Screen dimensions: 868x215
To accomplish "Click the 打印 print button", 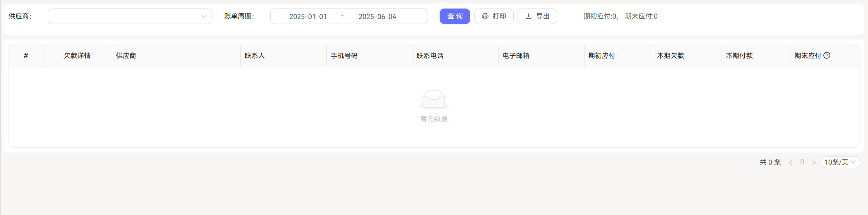I will tap(494, 16).
